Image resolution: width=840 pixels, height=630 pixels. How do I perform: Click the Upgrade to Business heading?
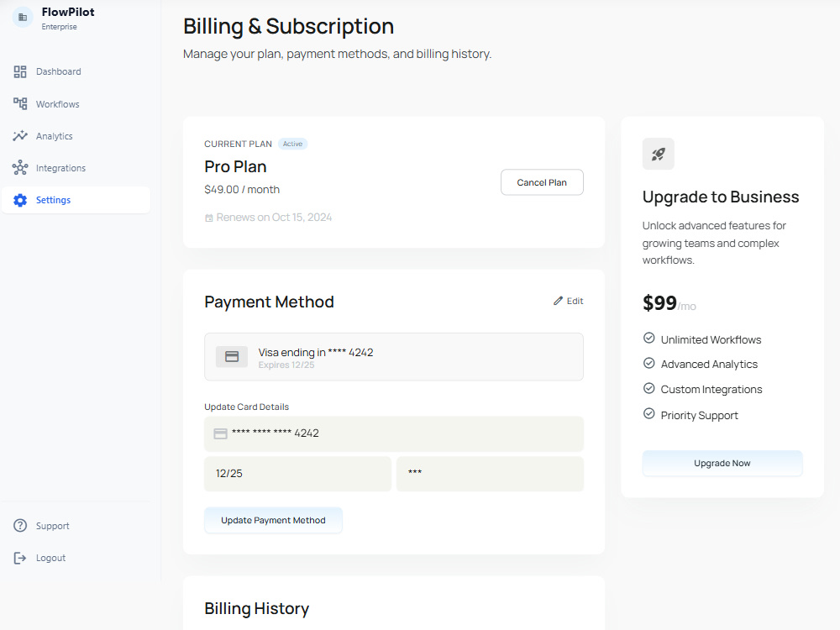tap(721, 197)
